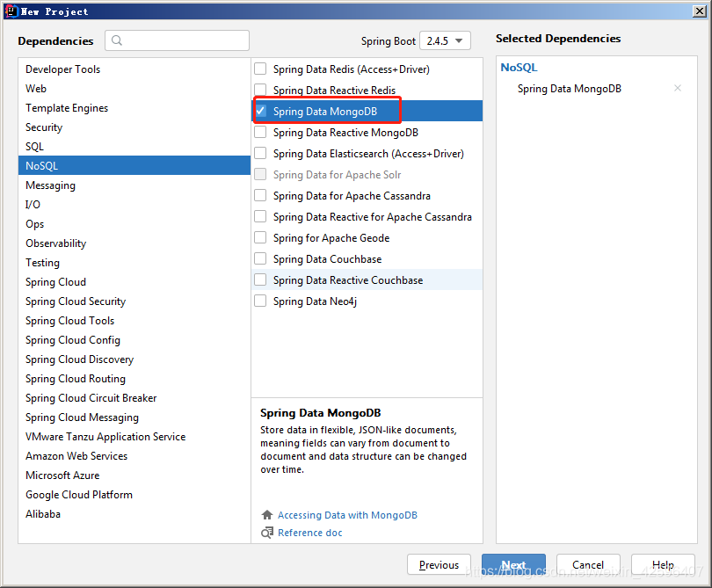This screenshot has height=588, width=712.
Task: Open Amazon Web Services category
Action: [x=134, y=456]
